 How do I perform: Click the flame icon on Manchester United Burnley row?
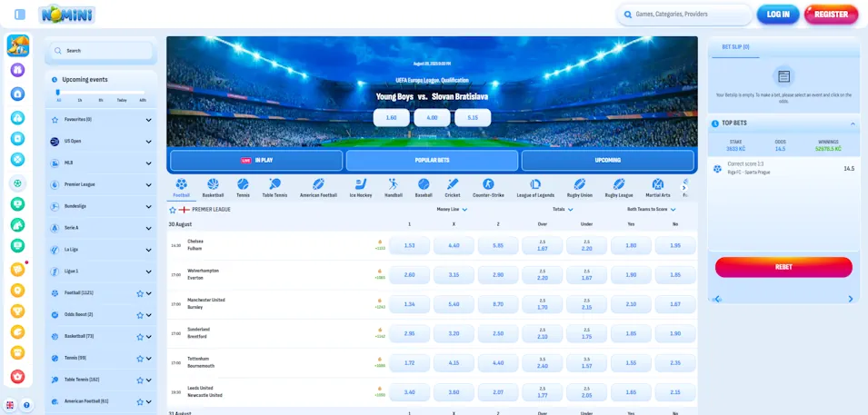[x=380, y=301]
